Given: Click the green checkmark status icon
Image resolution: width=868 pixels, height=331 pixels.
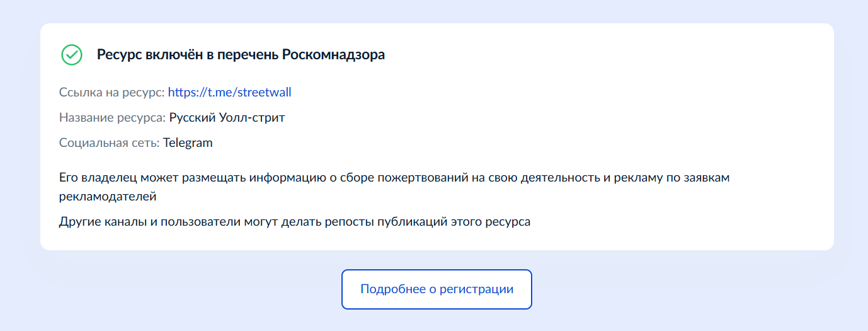Looking at the screenshot, I should 72,55.
